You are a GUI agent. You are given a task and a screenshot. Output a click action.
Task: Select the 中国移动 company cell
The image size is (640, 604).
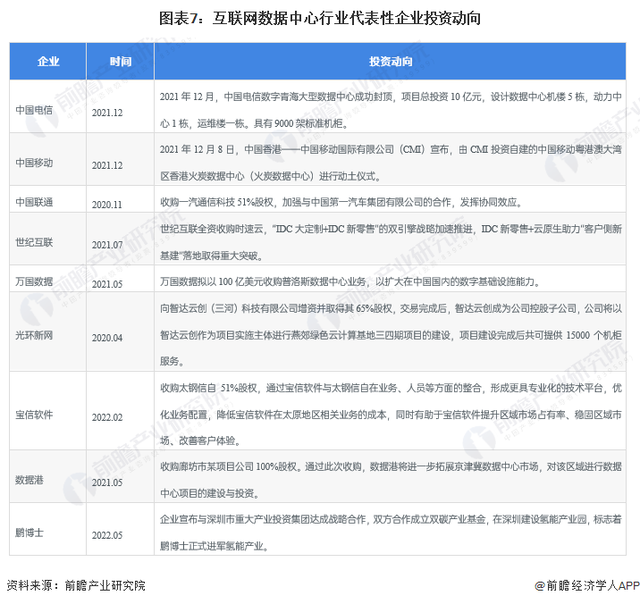click(38, 163)
